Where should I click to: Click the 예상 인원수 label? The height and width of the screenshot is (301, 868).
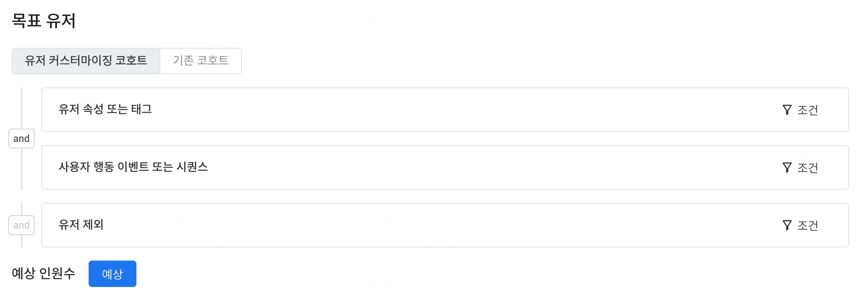44,273
